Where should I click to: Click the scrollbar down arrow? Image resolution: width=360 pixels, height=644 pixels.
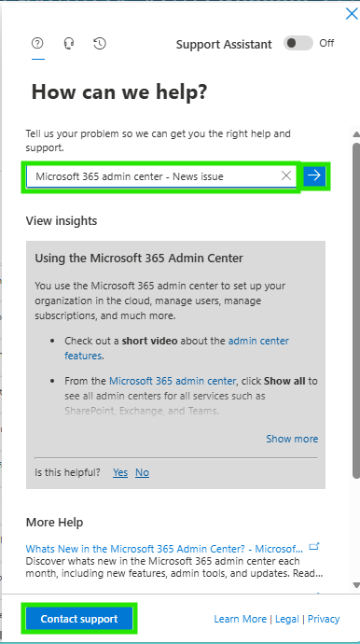[x=356, y=585]
